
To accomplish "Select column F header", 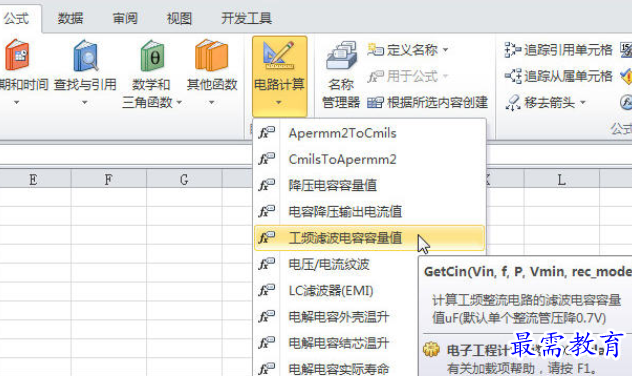I will click(x=108, y=179).
